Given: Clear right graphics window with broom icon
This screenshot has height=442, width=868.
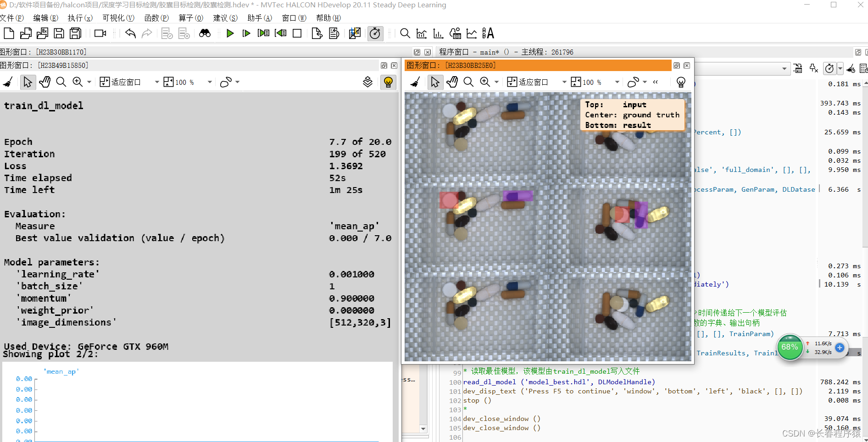Looking at the screenshot, I should (x=415, y=82).
